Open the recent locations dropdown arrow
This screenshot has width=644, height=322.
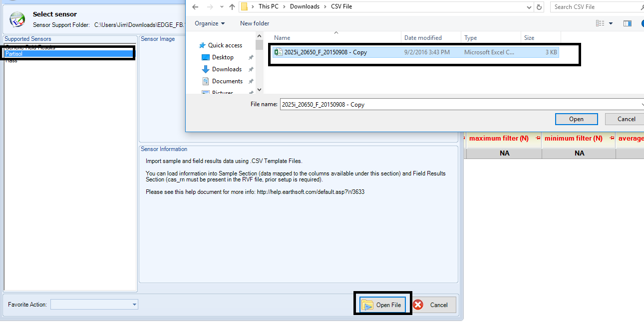click(x=221, y=7)
